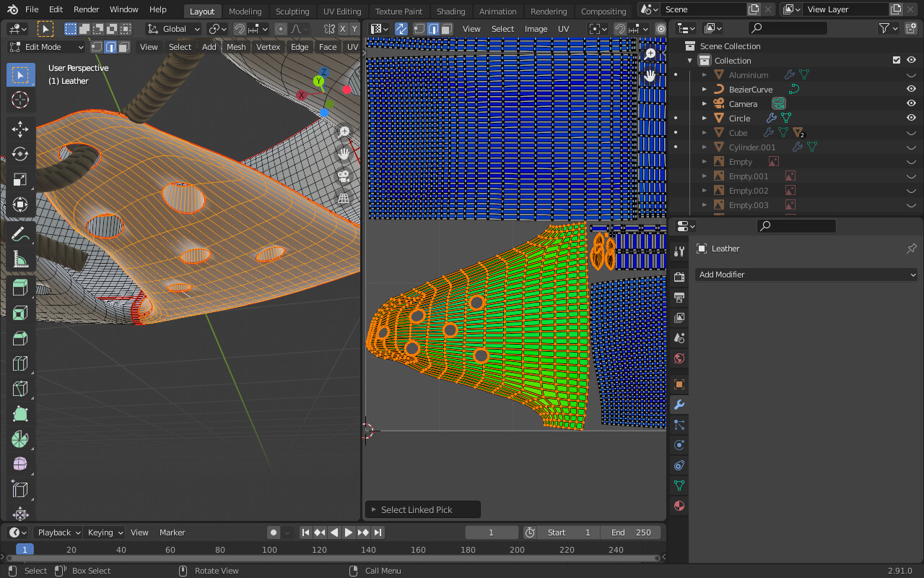Open the Mesh menu in the 3D viewport
Image resolution: width=924 pixels, height=578 pixels.
pyautogui.click(x=236, y=47)
